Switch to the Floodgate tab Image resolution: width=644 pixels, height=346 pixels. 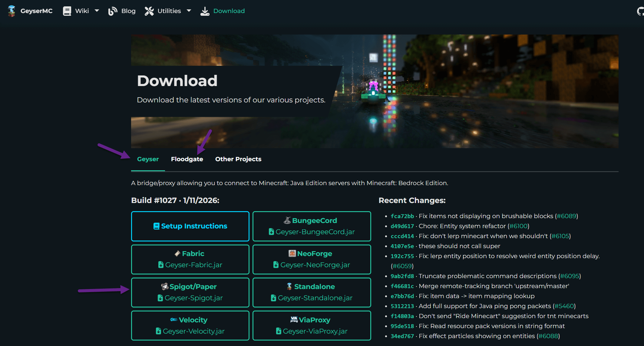[x=187, y=159]
